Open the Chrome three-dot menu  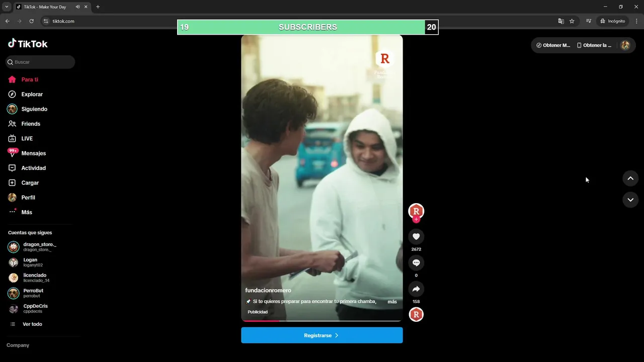(x=637, y=21)
